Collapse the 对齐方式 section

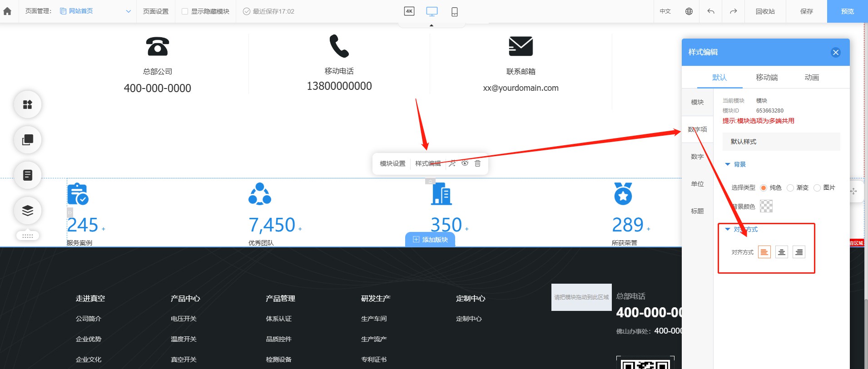[728, 229]
